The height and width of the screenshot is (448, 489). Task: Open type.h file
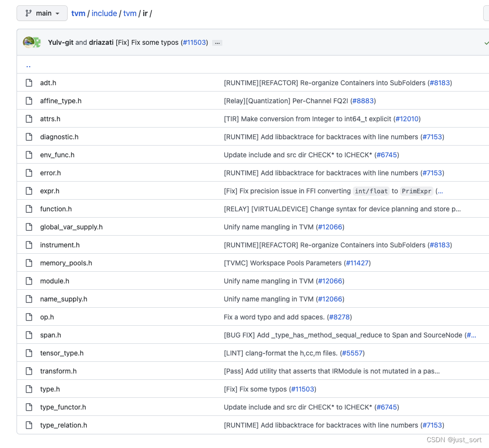click(50, 389)
